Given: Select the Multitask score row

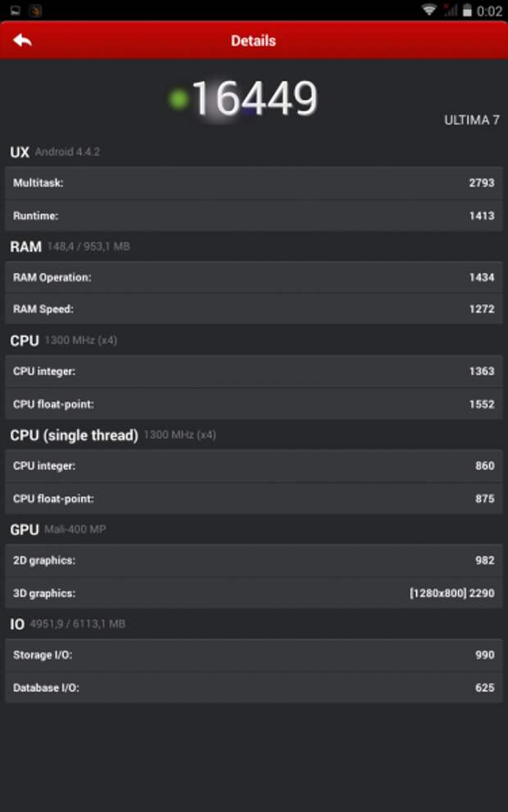Looking at the screenshot, I should pos(254,183).
